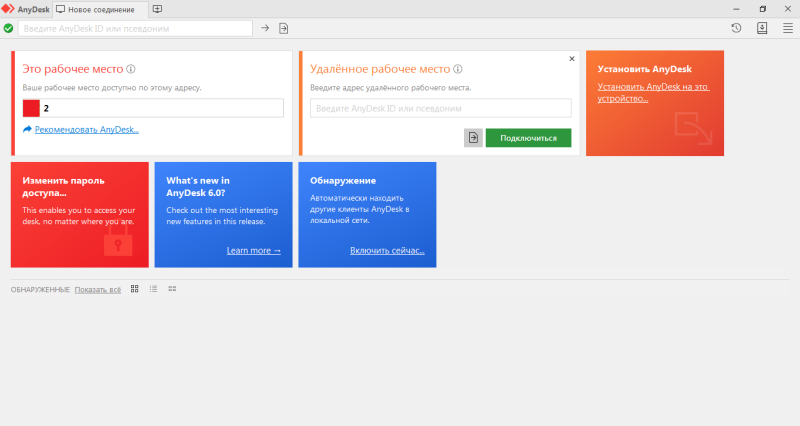Click the gray file transfer button near Подключиться

[473, 138]
